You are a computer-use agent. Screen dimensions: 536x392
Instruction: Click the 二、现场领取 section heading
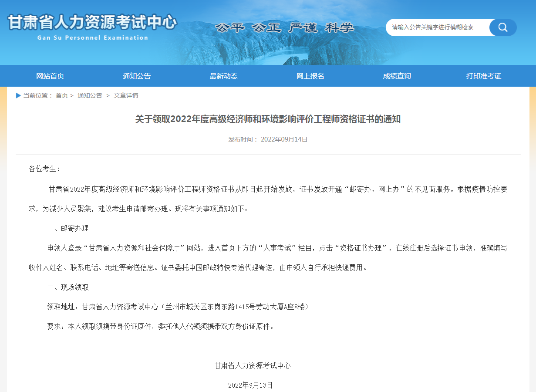pyautogui.click(x=67, y=287)
